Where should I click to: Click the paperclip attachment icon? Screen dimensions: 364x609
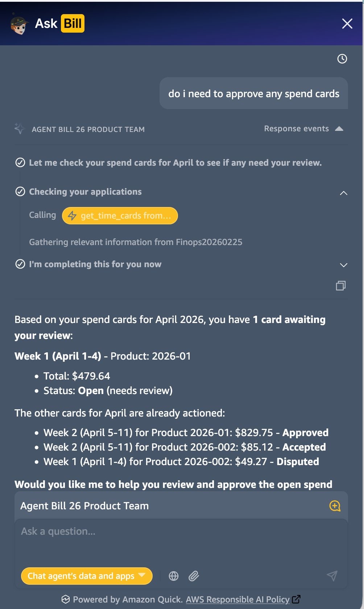(194, 576)
